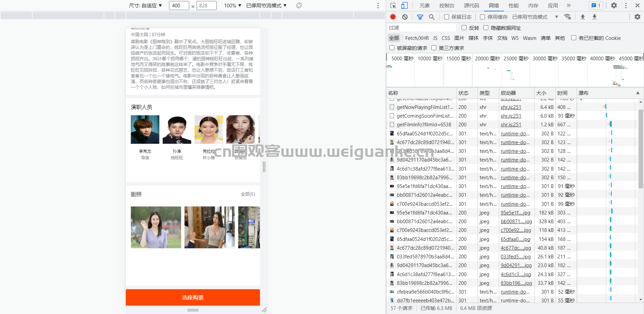Check third-party requests checkbox
The width and height of the screenshot is (644, 314).
(x=434, y=48)
